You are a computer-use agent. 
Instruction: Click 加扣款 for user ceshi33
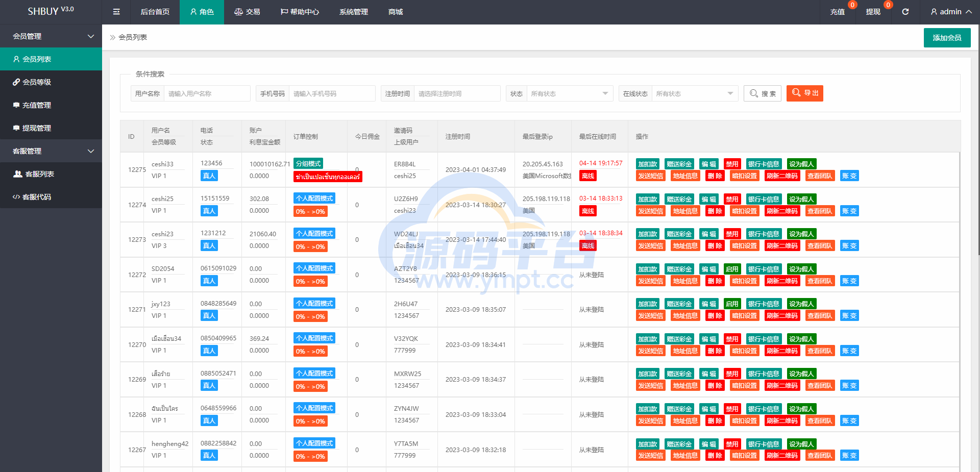(648, 164)
